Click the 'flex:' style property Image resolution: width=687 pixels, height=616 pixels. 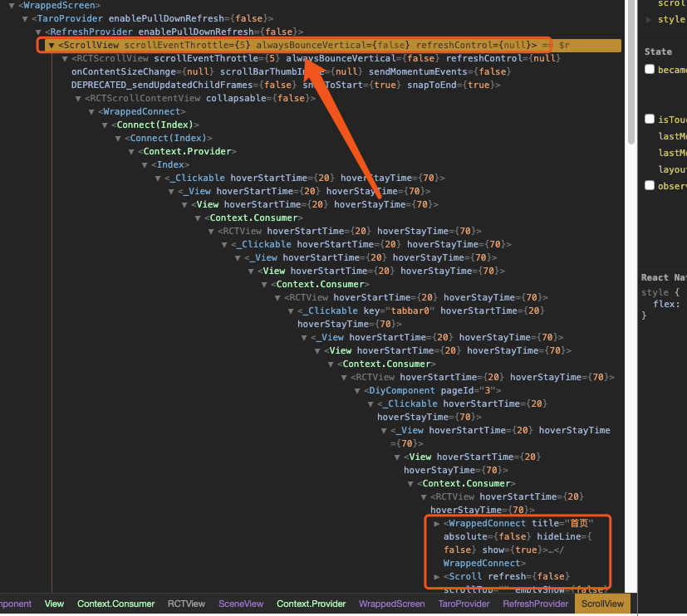[x=666, y=304]
